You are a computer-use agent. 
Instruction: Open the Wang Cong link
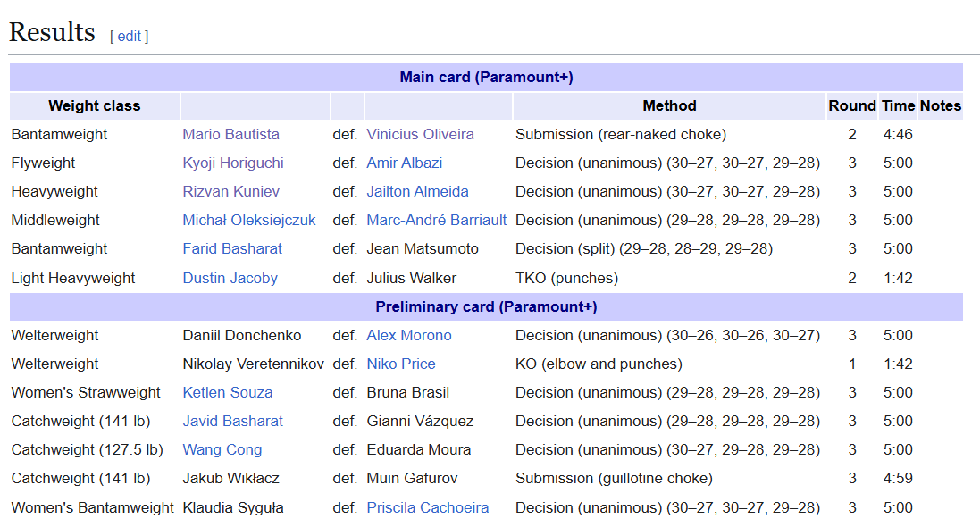coord(222,449)
